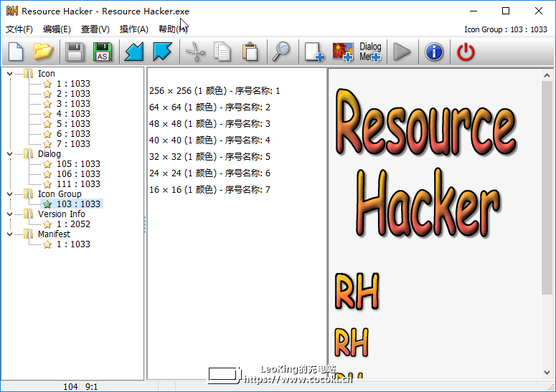
Task: Select Icon resource 2 : 1033
Action: point(73,94)
